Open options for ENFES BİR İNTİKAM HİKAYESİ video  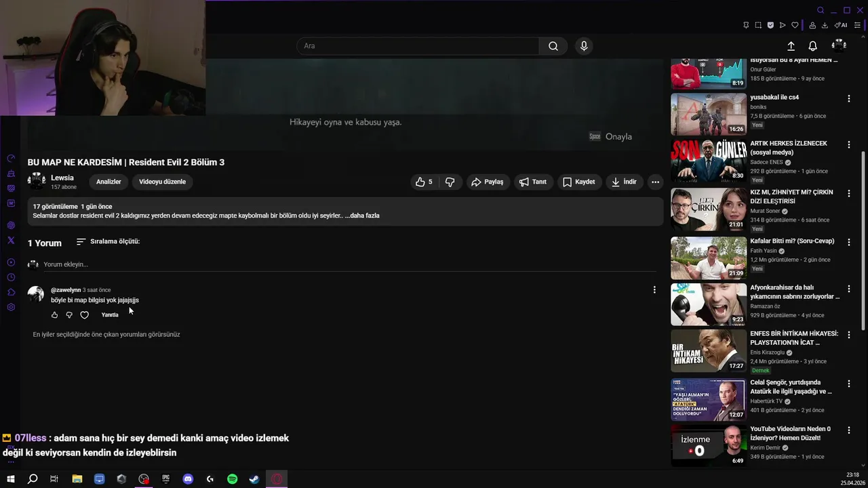[848, 334]
